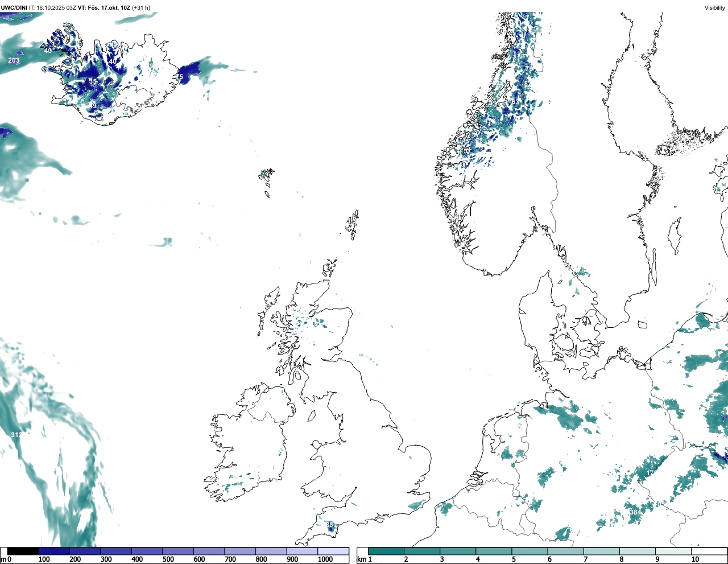Click the black 0–100 m legend swatch
This screenshot has width=728, height=564.
tap(23, 551)
